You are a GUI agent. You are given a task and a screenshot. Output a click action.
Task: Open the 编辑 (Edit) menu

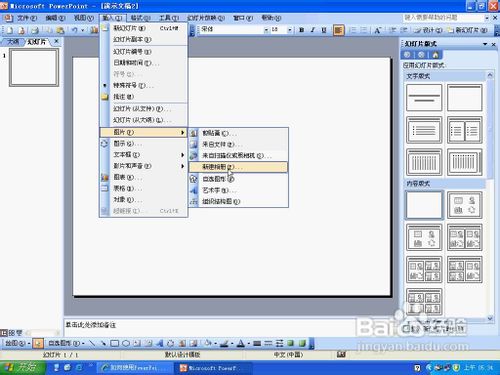click(55, 18)
